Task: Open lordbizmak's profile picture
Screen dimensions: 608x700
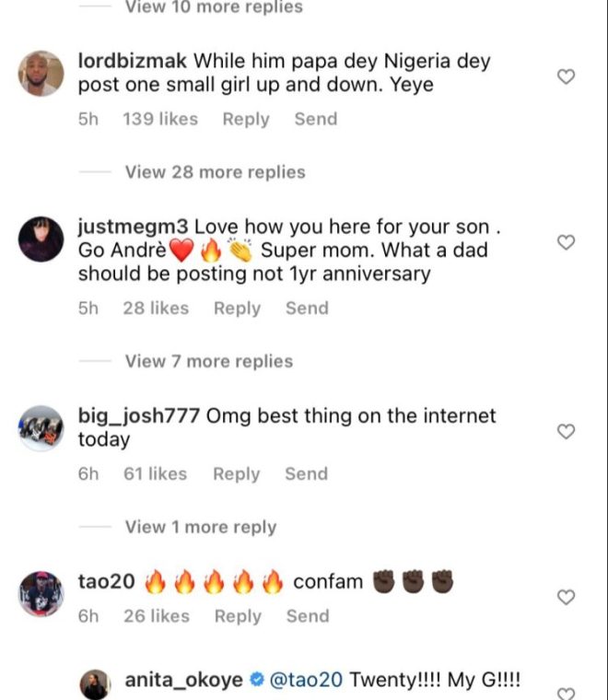Action: (x=41, y=73)
